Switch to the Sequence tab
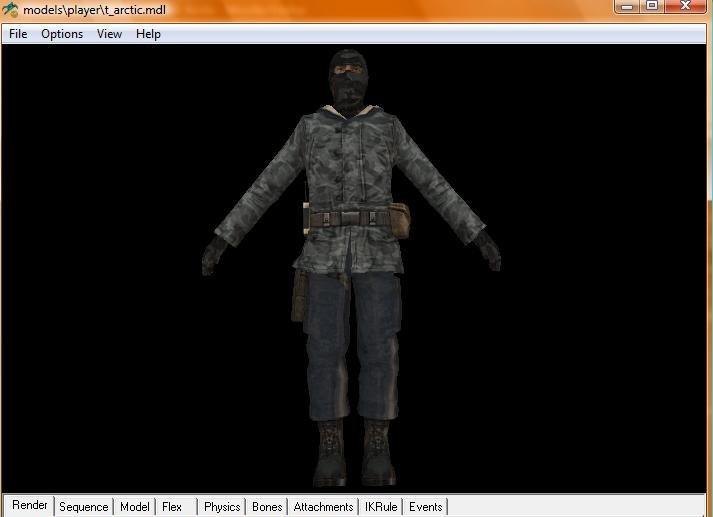Viewport: 713px width, 517px height. (83, 507)
